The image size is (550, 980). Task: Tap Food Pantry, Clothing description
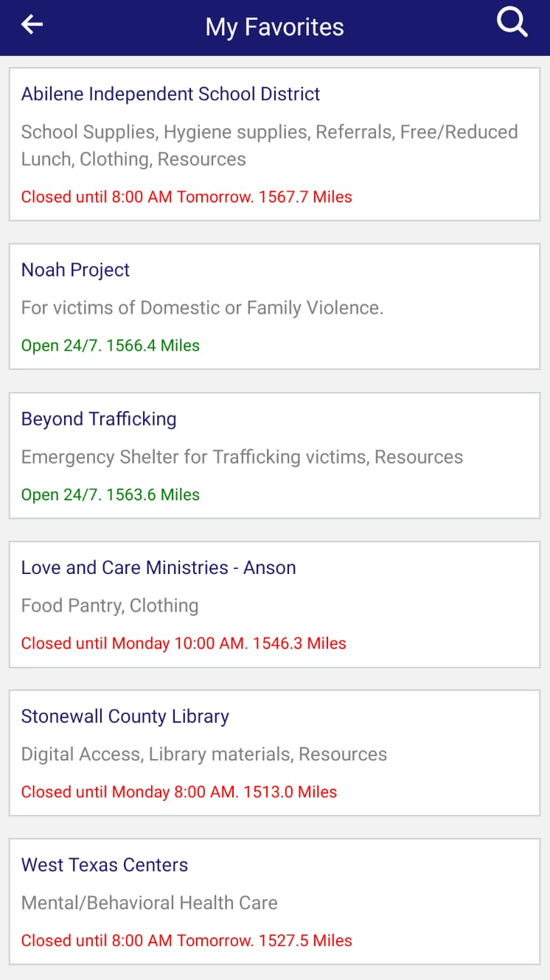click(x=110, y=606)
